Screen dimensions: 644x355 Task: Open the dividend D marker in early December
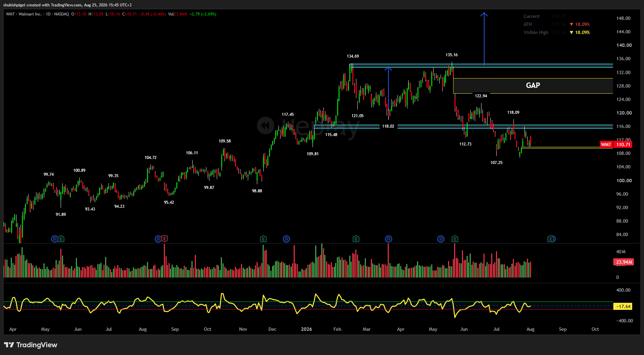click(286, 239)
